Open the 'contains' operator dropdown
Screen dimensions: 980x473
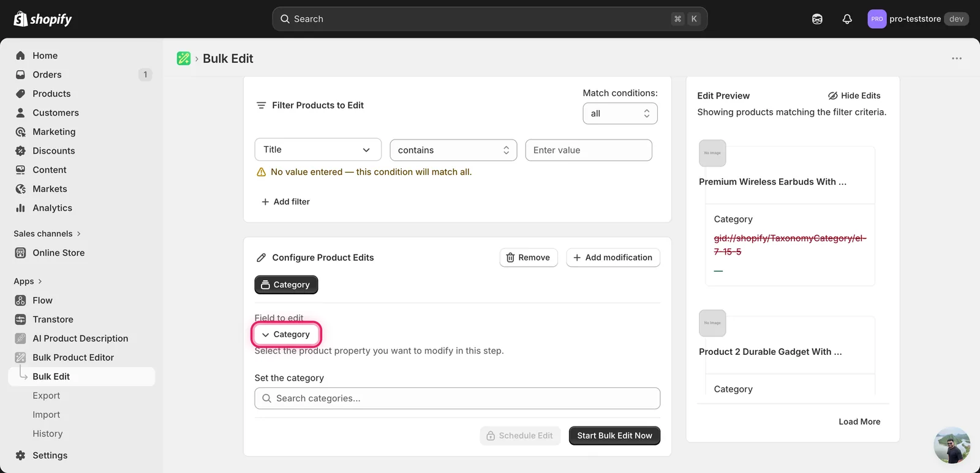[453, 150]
